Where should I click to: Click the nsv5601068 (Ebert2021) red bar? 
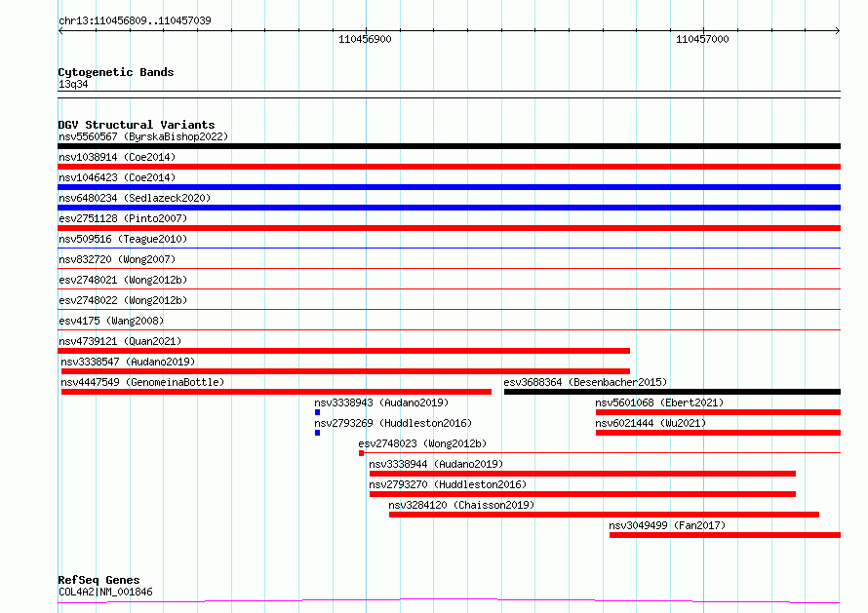click(x=718, y=412)
